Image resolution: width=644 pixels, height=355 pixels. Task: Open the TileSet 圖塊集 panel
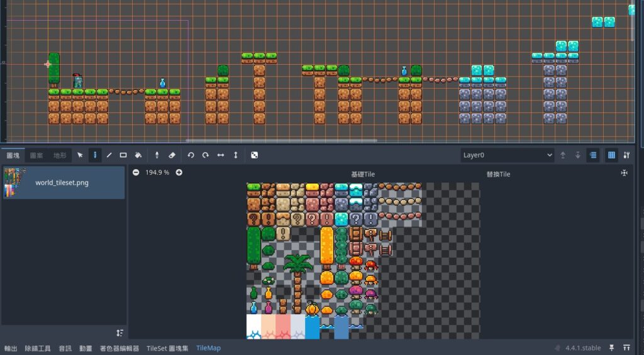tap(167, 348)
